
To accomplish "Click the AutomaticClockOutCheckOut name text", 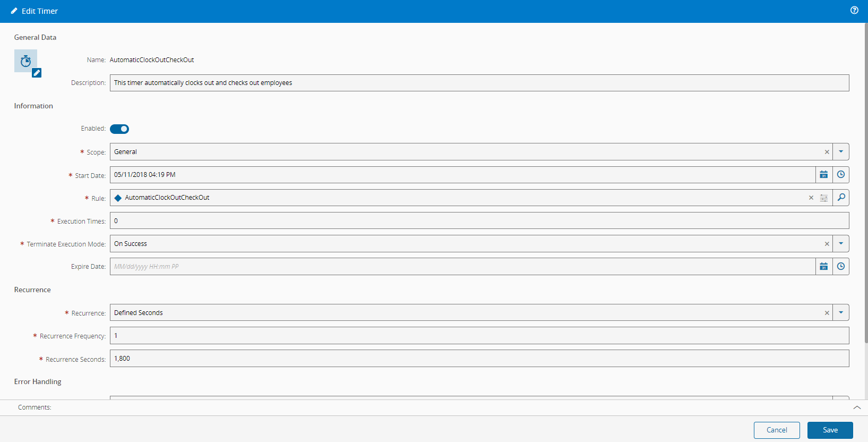I will 152,60.
